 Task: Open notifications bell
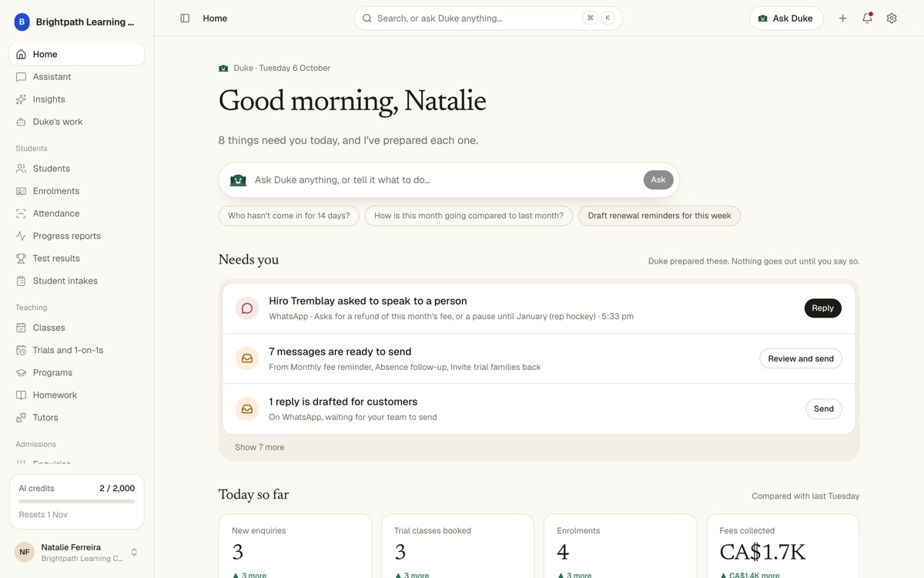point(867,18)
